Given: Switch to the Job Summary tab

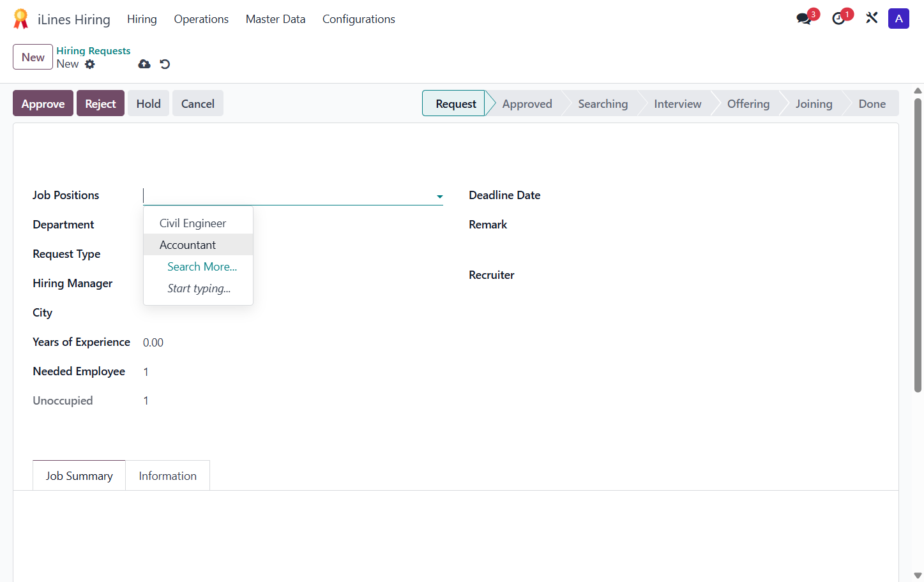Looking at the screenshot, I should [79, 475].
